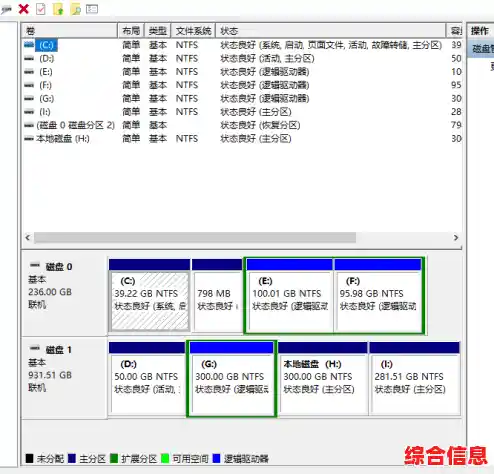The width and height of the screenshot is (494, 474).
Task: Click NTFS cell in the (G:) row
Action: point(187,99)
